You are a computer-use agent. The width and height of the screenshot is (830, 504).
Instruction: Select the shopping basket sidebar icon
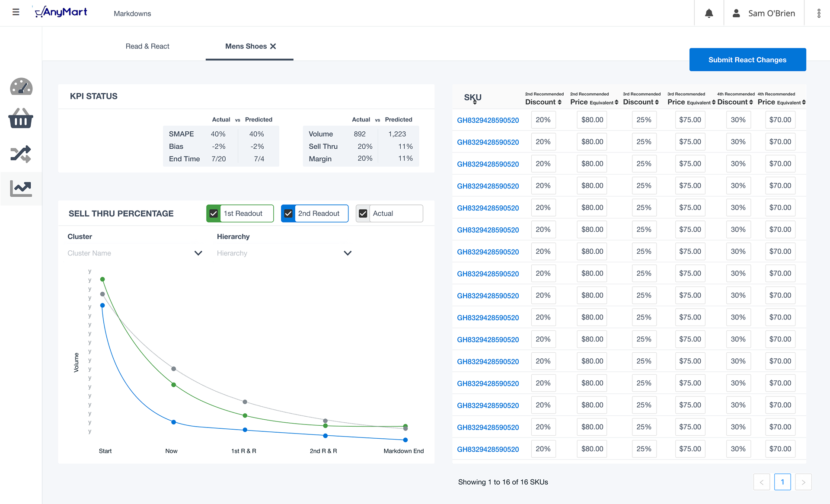pyautogui.click(x=21, y=118)
